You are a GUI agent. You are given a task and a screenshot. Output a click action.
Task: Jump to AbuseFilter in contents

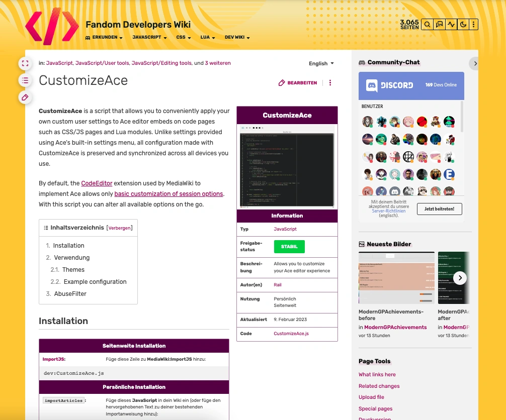tap(70, 294)
